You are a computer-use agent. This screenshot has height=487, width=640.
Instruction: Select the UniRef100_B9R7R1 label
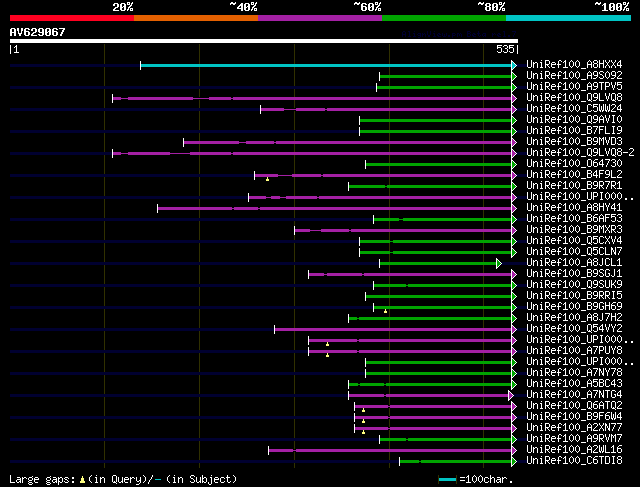pyautogui.click(x=574, y=186)
